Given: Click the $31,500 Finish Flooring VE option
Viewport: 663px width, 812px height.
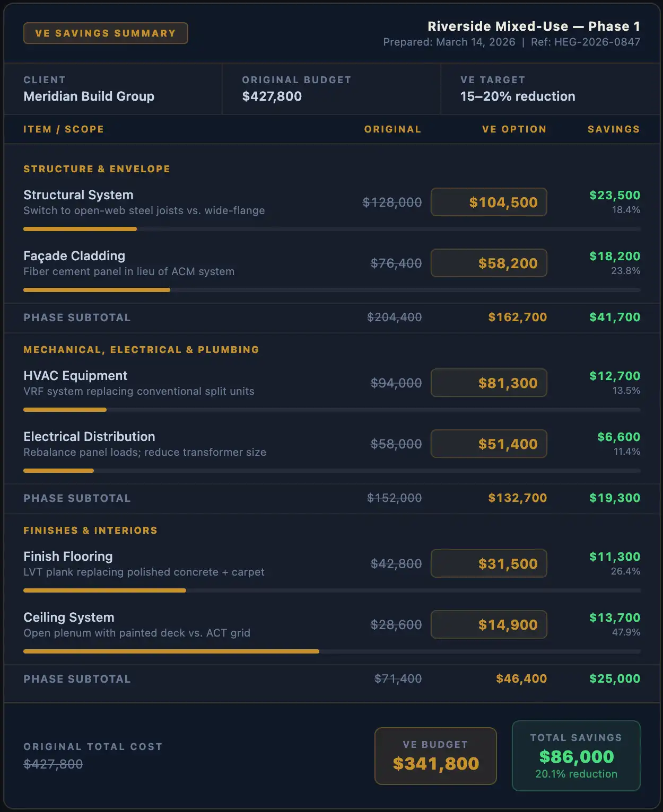Looking at the screenshot, I should (488, 563).
